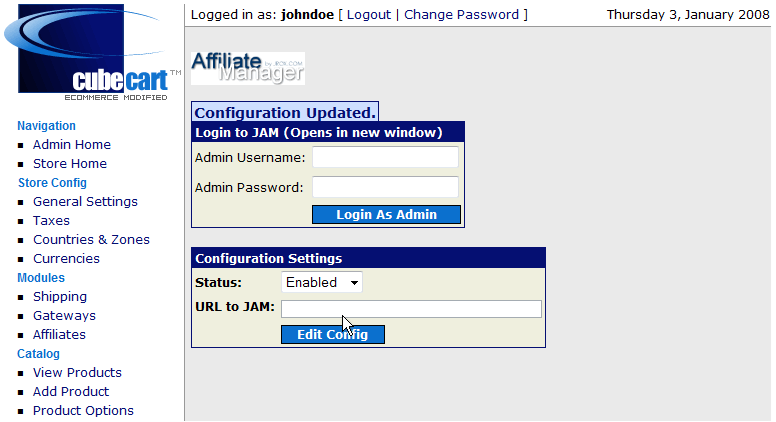776x422 pixels.
Task: Go to Gateways module
Action: (64, 316)
